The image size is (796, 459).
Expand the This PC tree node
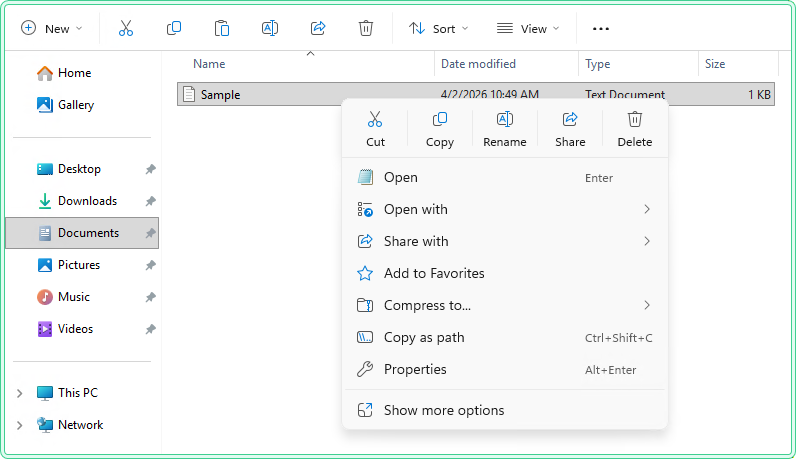point(19,394)
